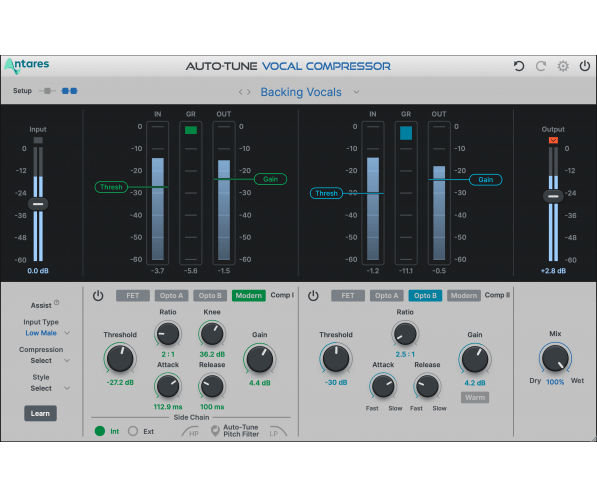Toggle the side chain LP filter icon
597x497 pixels.
pos(278,431)
